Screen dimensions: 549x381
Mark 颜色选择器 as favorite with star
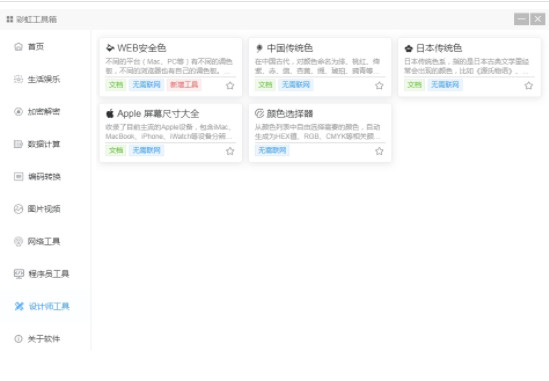pyautogui.click(x=379, y=151)
